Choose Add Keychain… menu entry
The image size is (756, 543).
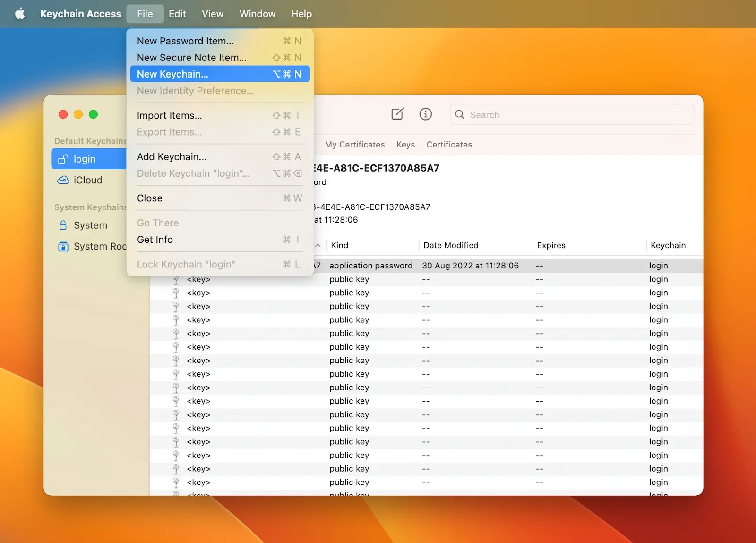pos(220,157)
